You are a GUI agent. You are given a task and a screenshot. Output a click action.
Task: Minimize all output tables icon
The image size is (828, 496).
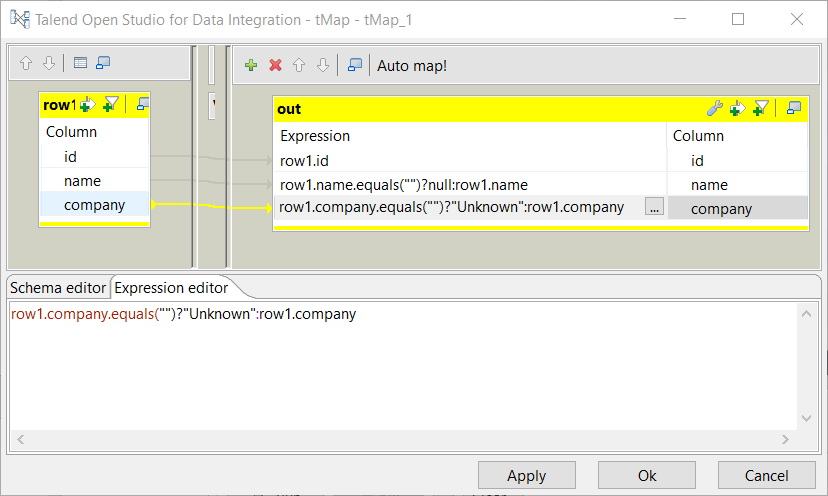pos(354,64)
